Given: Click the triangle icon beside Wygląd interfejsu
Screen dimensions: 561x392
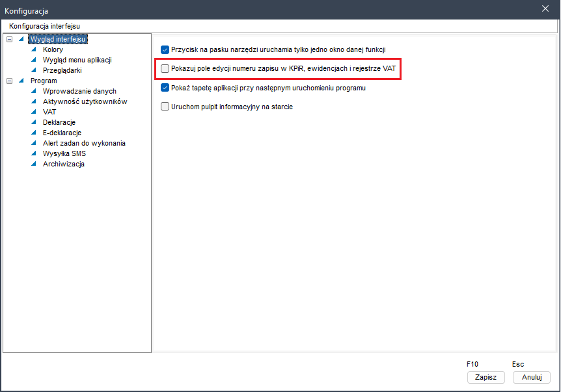Looking at the screenshot, I should (21, 39).
